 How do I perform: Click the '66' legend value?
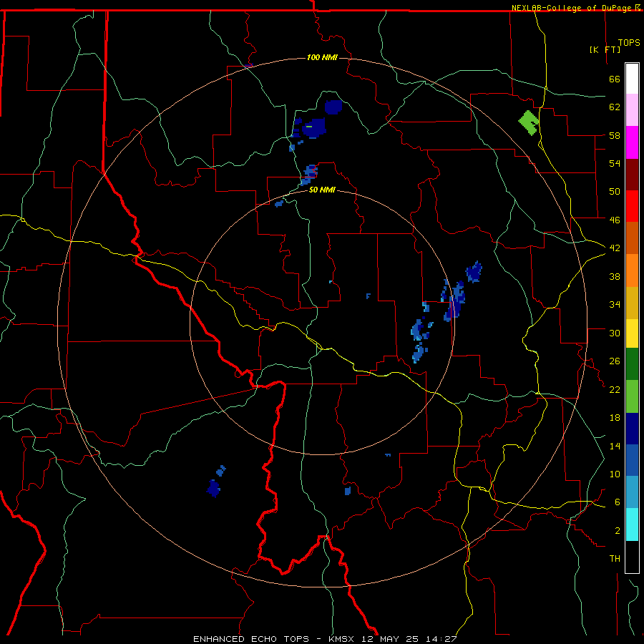point(615,79)
